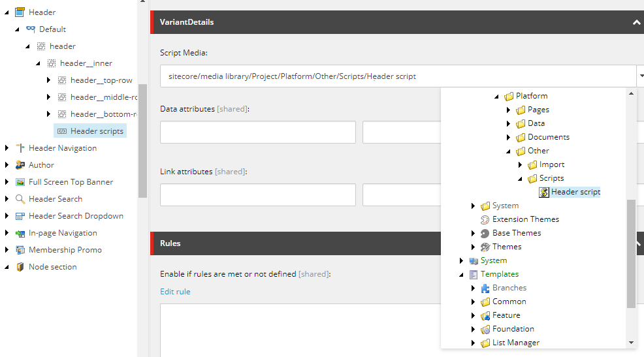The width and height of the screenshot is (644, 357).
Task: Select Header scripts in the tree
Action: (97, 131)
